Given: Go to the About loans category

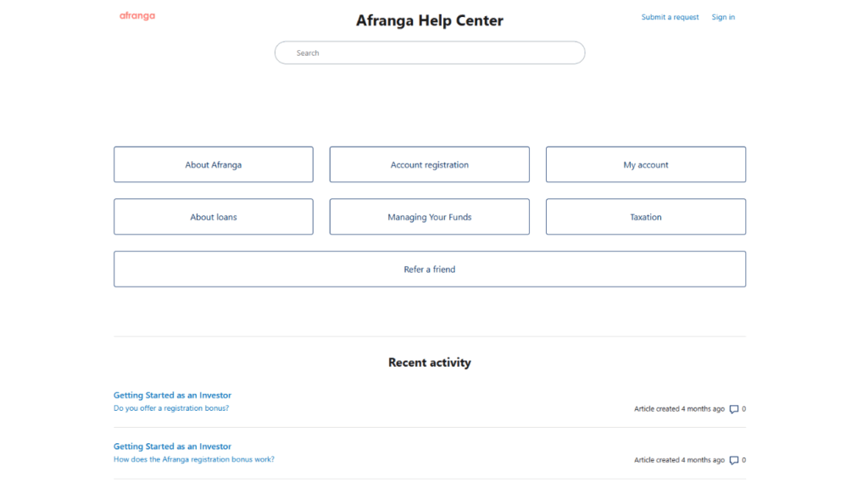Looking at the screenshot, I should point(214,217).
